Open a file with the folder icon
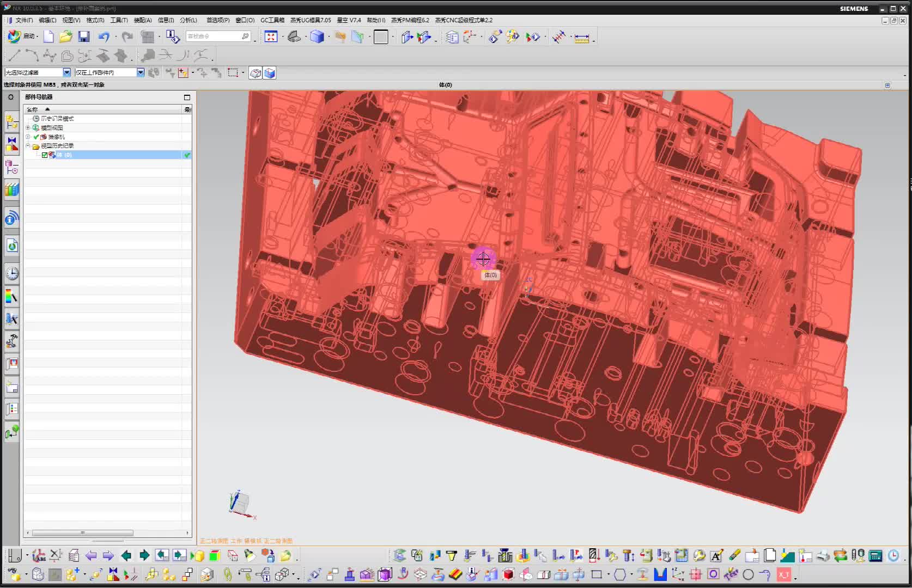 [66, 36]
